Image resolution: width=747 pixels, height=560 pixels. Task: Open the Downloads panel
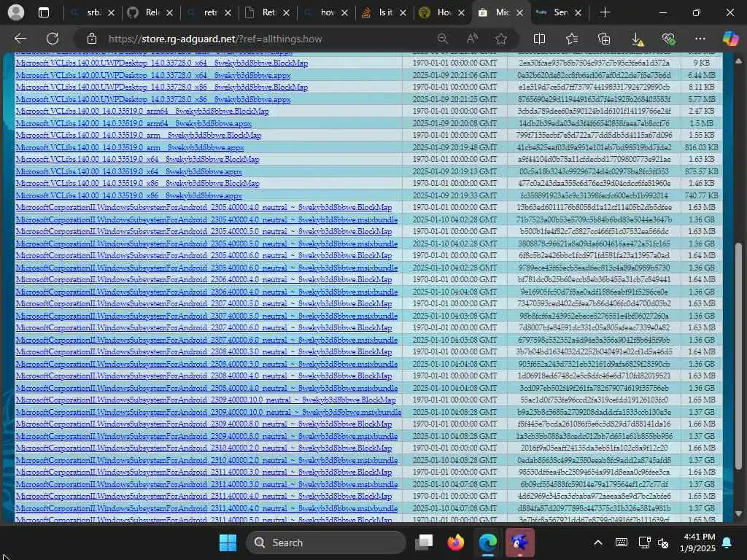pos(637,39)
